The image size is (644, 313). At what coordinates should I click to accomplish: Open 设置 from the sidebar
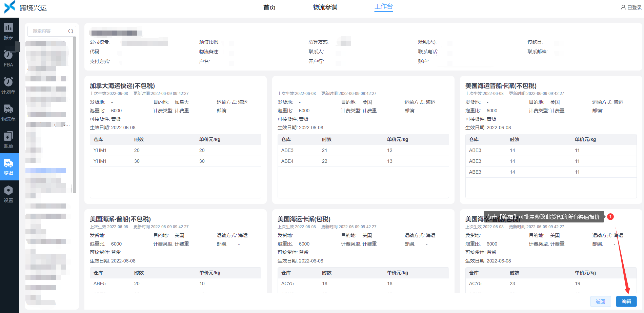(x=8, y=194)
